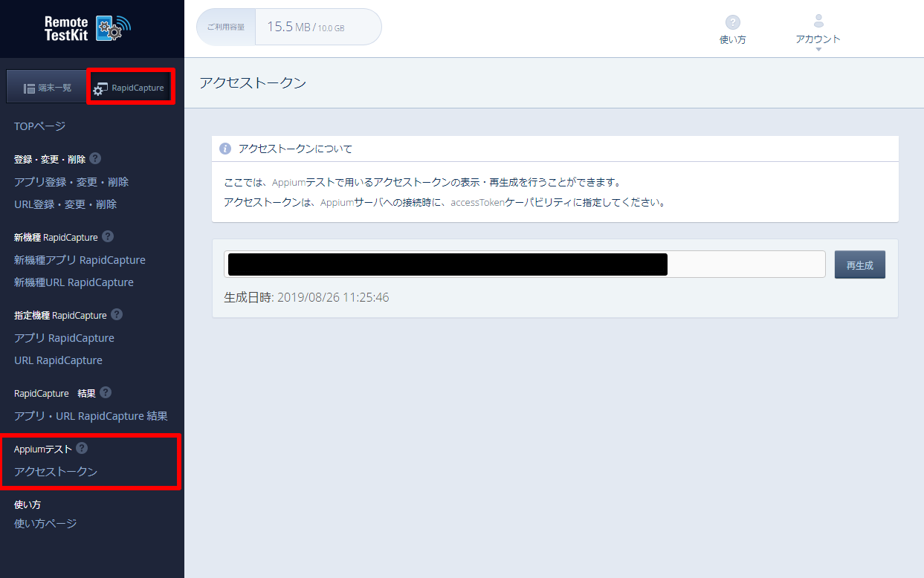Click the アクセストークン page heading
The height and width of the screenshot is (578, 924).
(253, 82)
